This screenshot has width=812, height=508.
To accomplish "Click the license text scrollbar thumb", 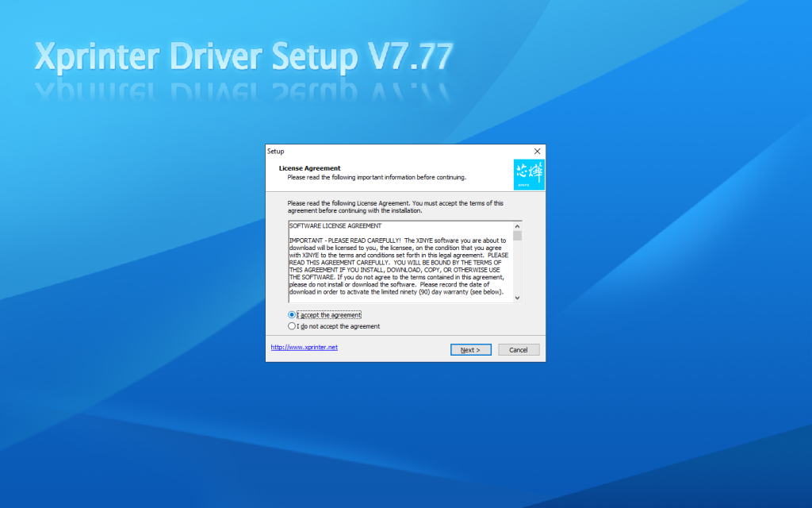I will click(518, 236).
